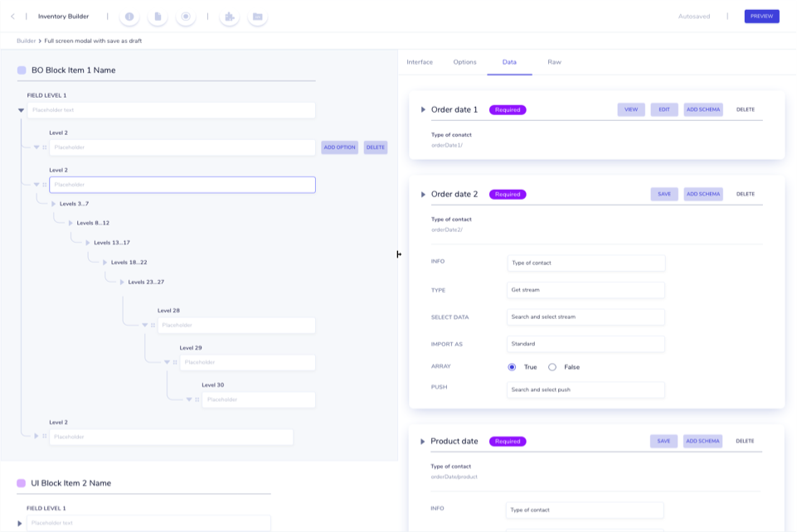Collapse the Level 29 row arrow
797x532 pixels.
[167, 362]
